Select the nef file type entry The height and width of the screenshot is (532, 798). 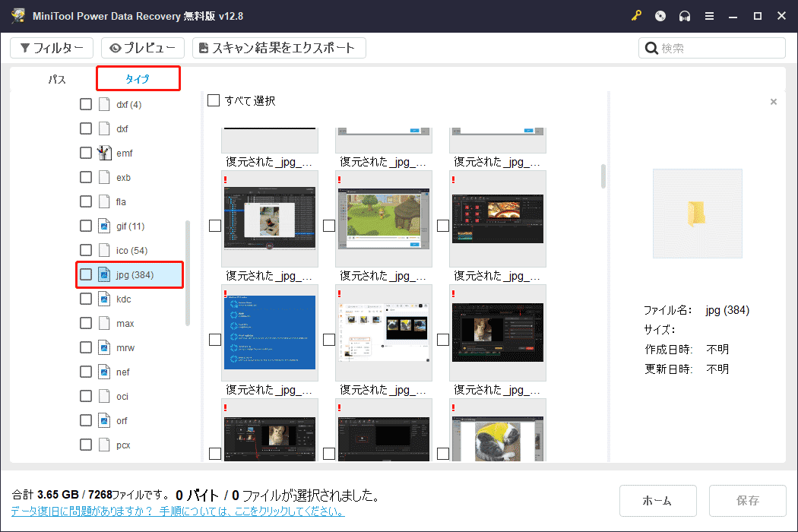(x=122, y=372)
